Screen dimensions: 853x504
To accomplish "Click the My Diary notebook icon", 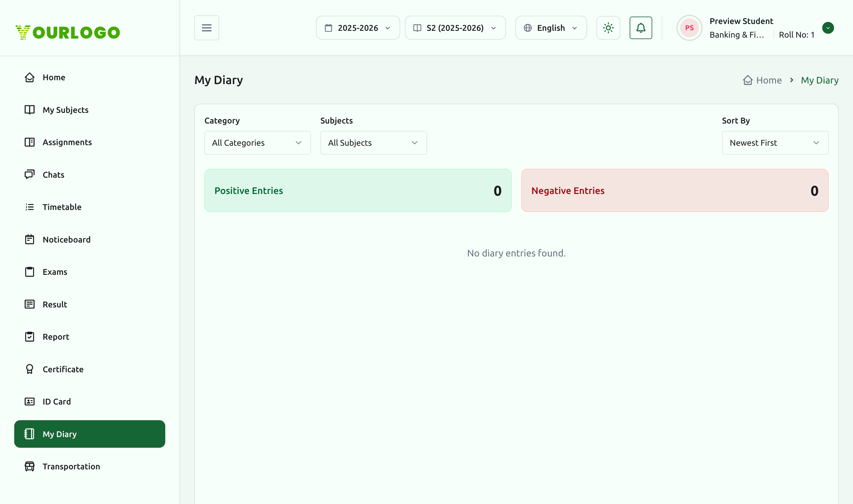I will 30,434.
